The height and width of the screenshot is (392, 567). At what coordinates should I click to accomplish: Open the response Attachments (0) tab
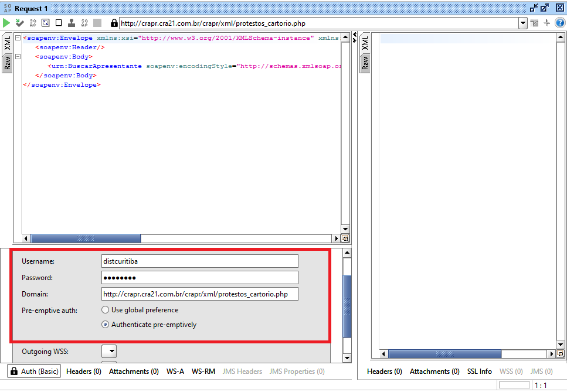[434, 371]
